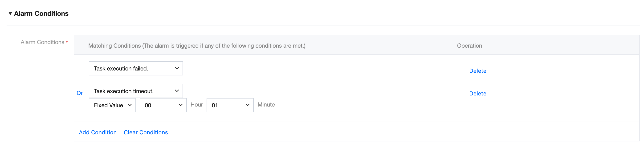Click the Clear Conditions link
644x148 pixels.
click(146, 132)
